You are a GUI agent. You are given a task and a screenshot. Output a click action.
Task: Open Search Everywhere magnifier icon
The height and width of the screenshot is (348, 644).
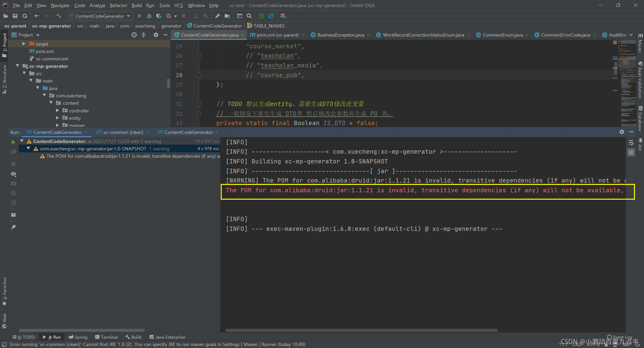tap(249, 16)
